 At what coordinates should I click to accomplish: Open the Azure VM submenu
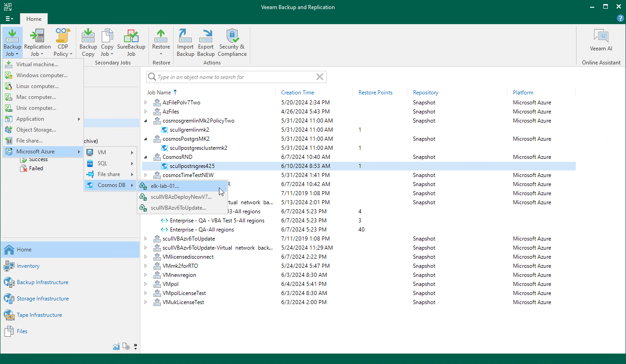pyautogui.click(x=110, y=152)
